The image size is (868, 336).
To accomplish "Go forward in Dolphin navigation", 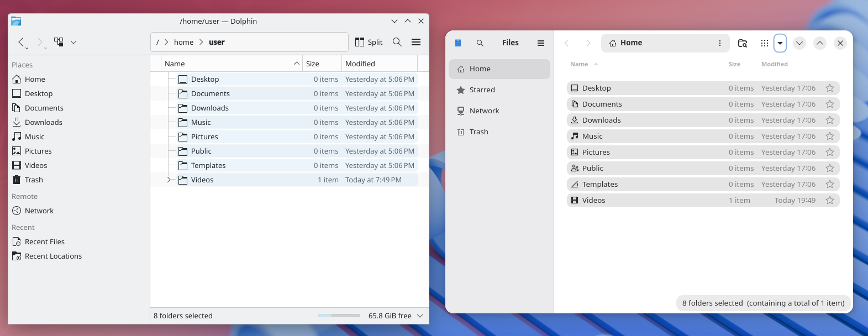I will click(40, 42).
